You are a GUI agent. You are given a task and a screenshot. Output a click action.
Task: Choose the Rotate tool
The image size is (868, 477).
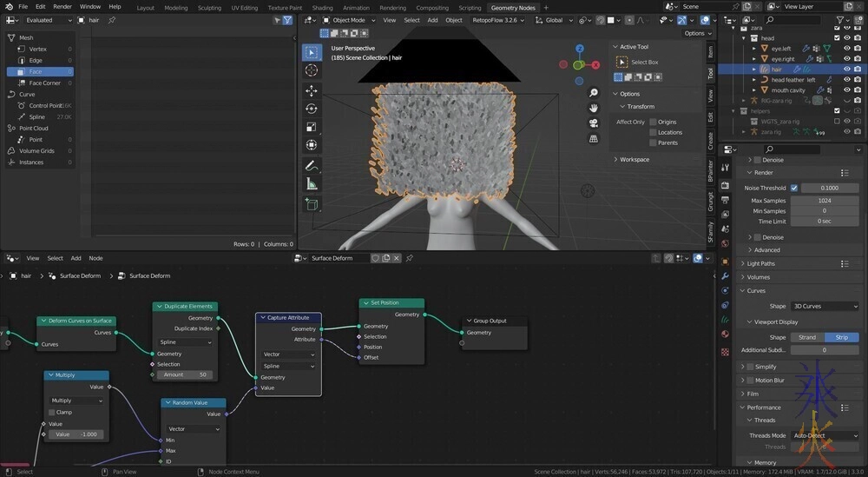312,109
